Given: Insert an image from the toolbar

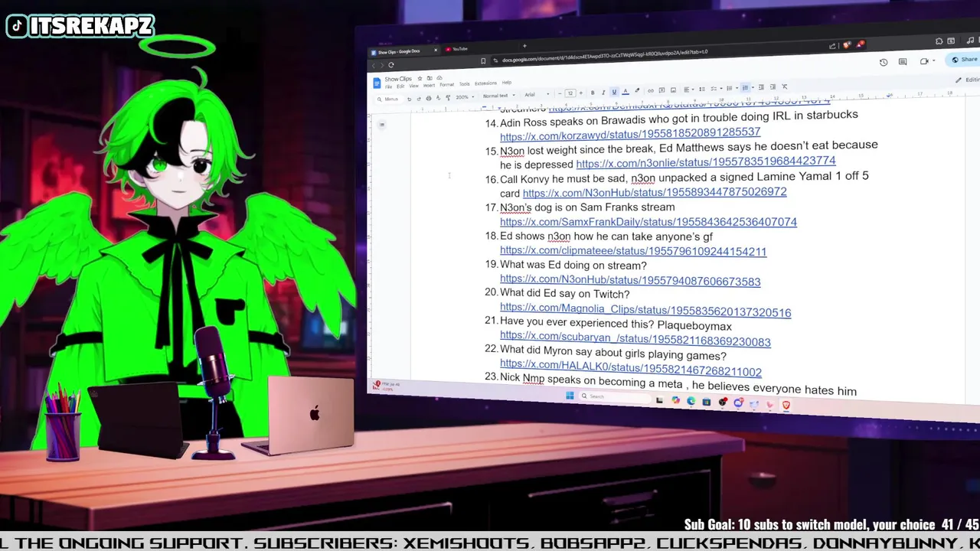Looking at the screenshot, I should pyautogui.click(x=673, y=90).
